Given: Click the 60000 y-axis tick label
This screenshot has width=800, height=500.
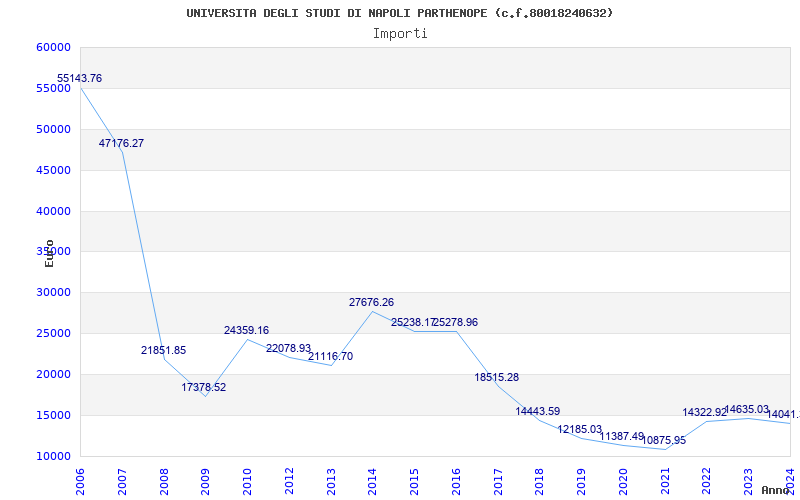Looking at the screenshot, I should tap(53, 47).
